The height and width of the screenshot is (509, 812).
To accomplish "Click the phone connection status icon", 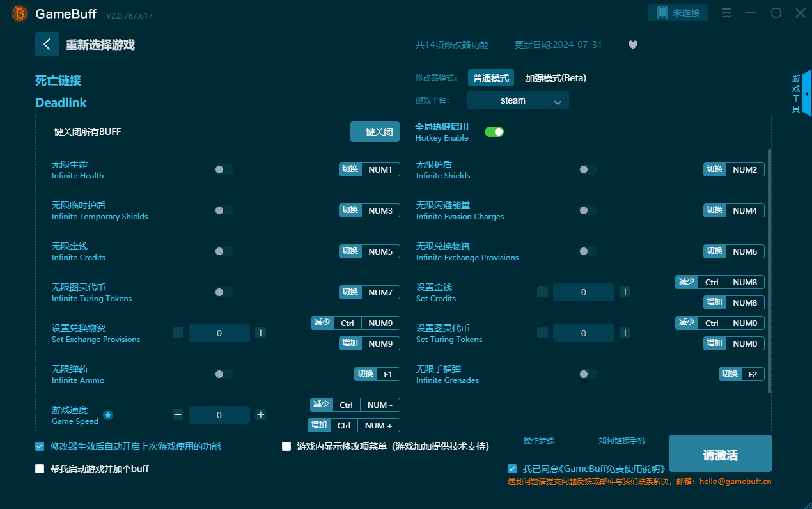I will (662, 13).
